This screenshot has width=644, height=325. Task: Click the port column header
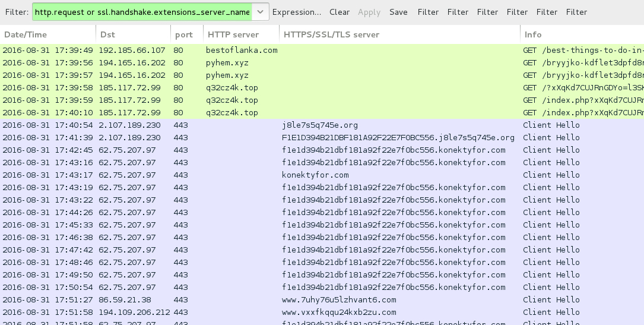(x=186, y=34)
